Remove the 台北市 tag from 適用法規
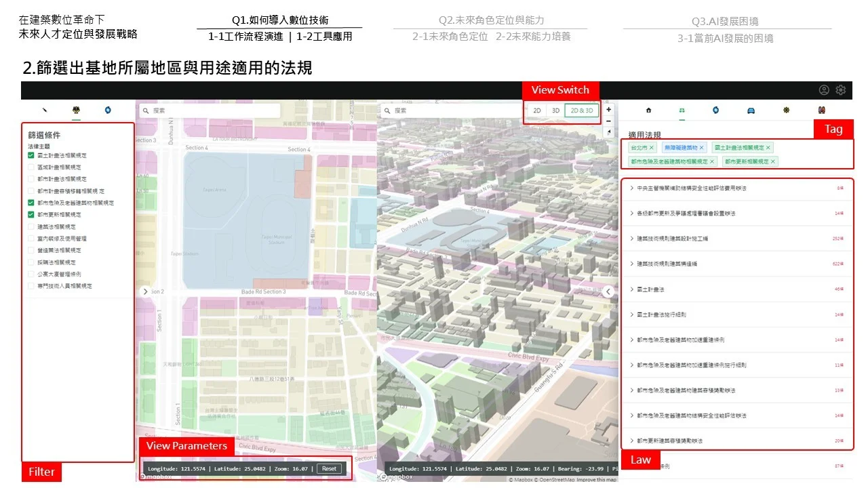The image size is (868, 488). (652, 147)
